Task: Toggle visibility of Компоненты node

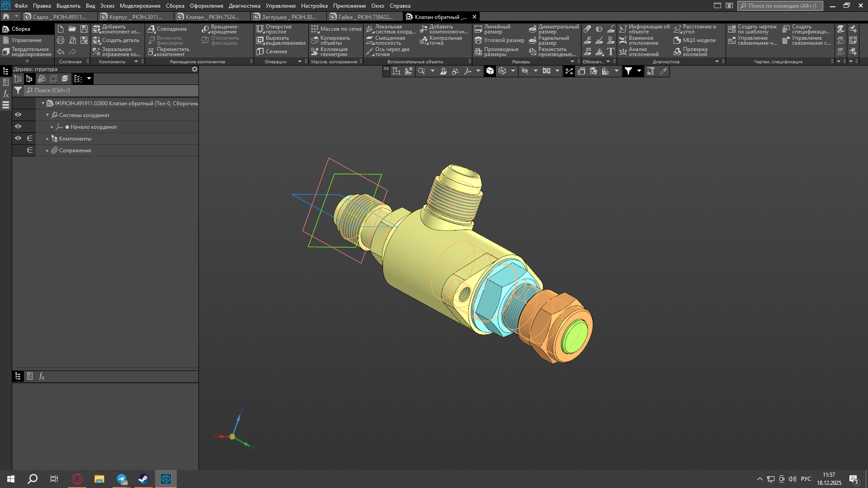Action: [x=18, y=138]
